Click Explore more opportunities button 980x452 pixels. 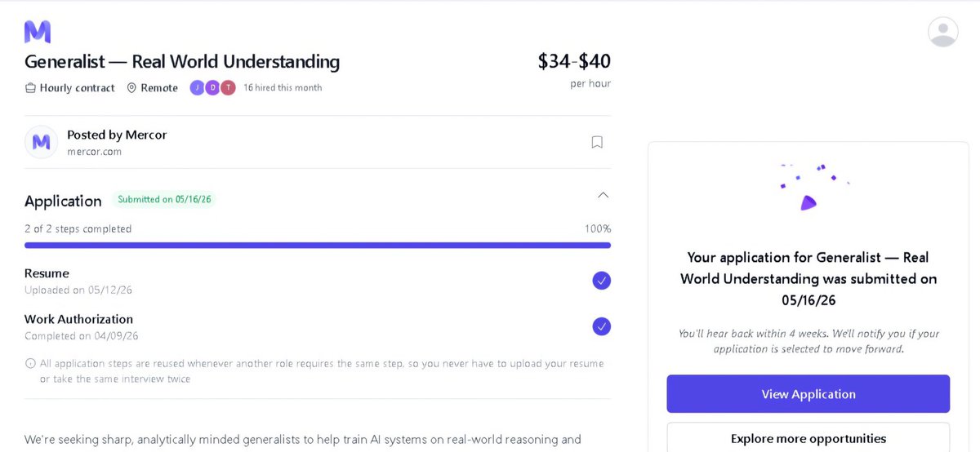[808, 438]
